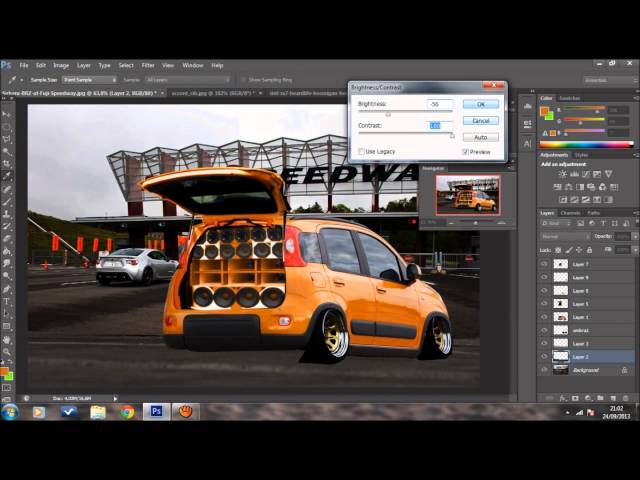Select the Quick Selection tool
640x480 pixels.
coord(7,152)
